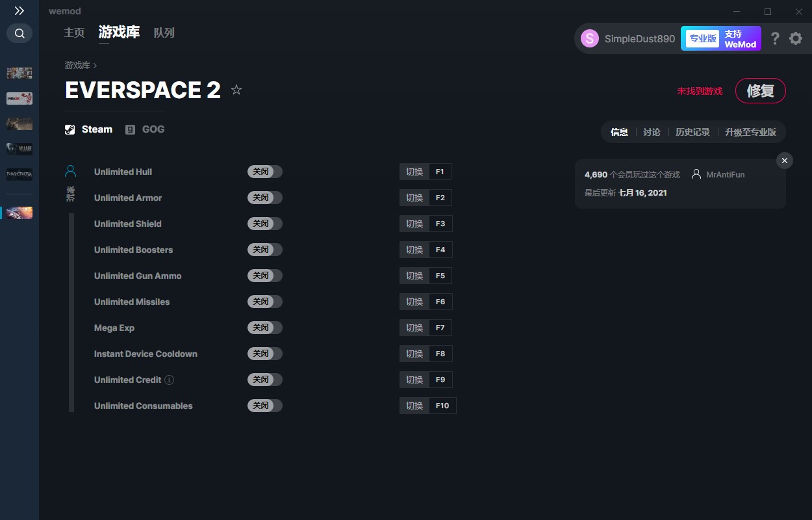Click the 专业版 badge button

tap(703, 38)
